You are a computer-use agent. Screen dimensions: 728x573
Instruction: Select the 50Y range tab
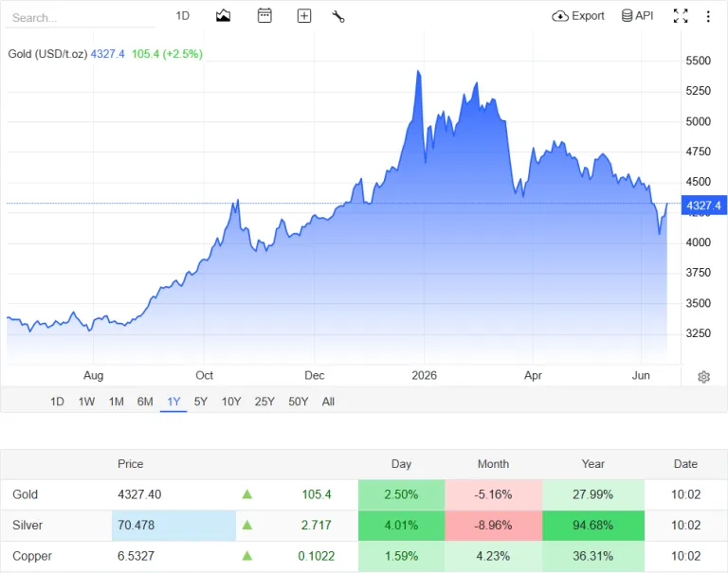pos(298,402)
